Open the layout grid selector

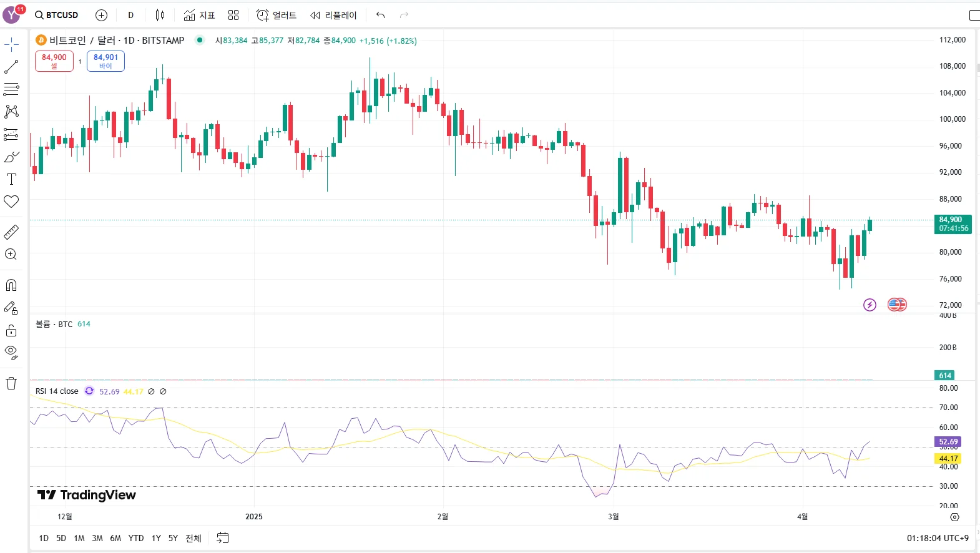(x=233, y=15)
